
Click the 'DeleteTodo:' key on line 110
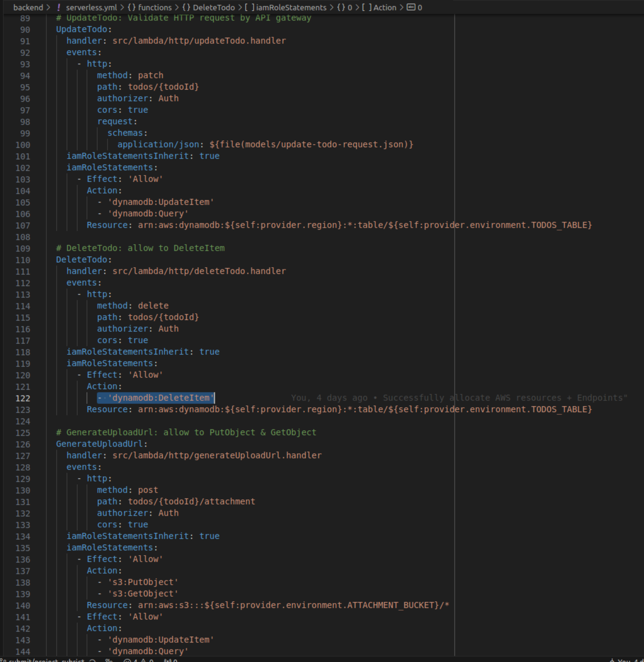pyautogui.click(x=84, y=259)
